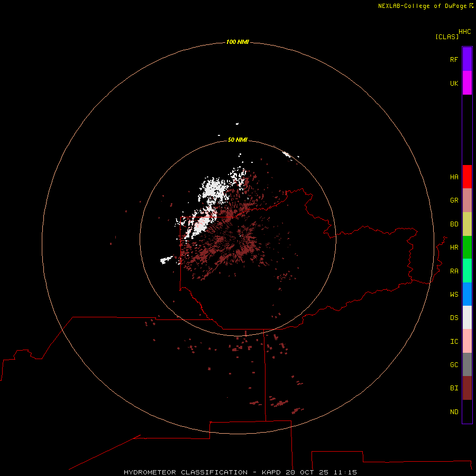The height and width of the screenshot is (476, 476).
Task: Click the UK legend label
Action: [x=454, y=83]
